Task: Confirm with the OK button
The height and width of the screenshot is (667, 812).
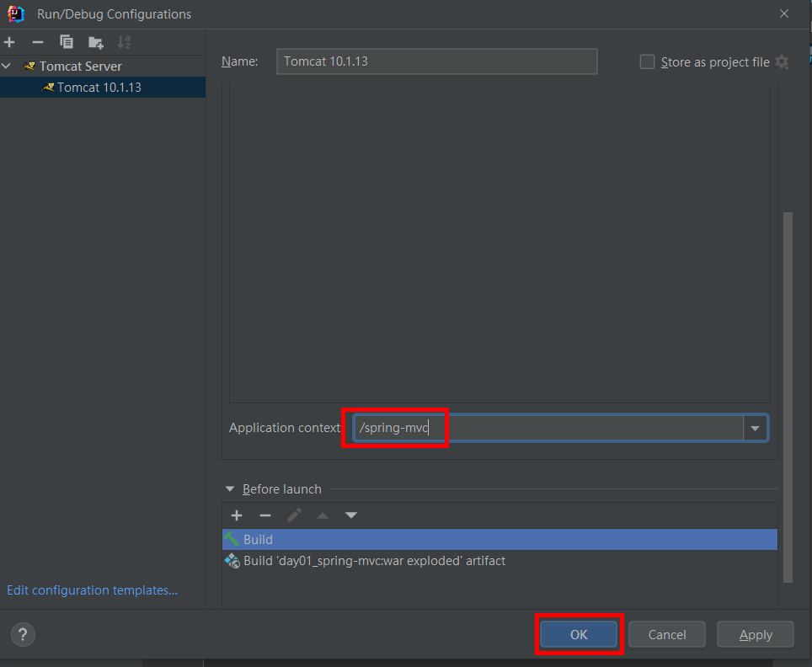Action: [x=579, y=634]
